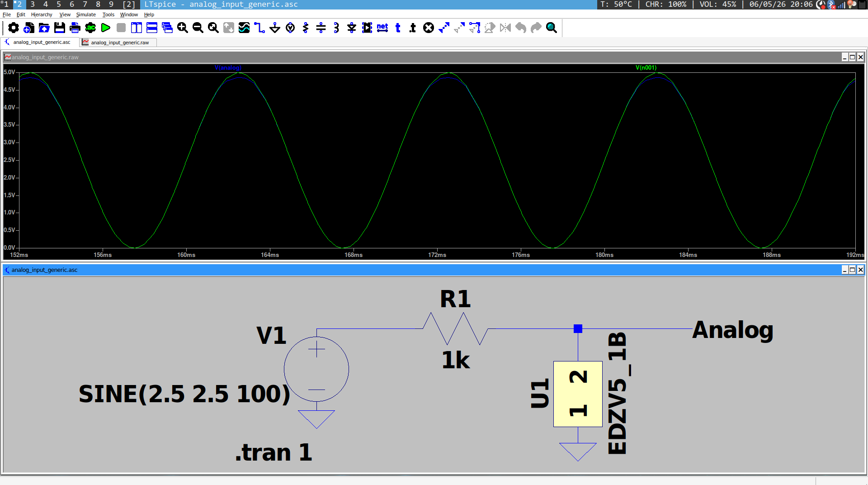Click the 1k resistor value

click(x=456, y=360)
